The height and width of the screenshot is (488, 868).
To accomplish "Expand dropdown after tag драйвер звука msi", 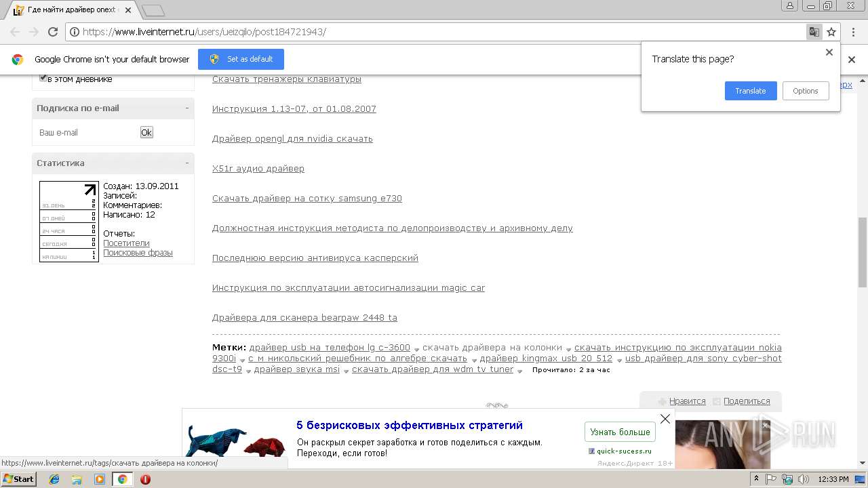I will click(346, 371).
